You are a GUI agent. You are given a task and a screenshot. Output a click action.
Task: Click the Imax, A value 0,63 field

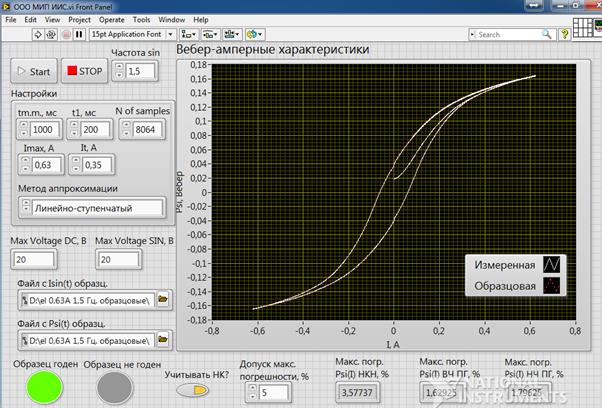46,165
